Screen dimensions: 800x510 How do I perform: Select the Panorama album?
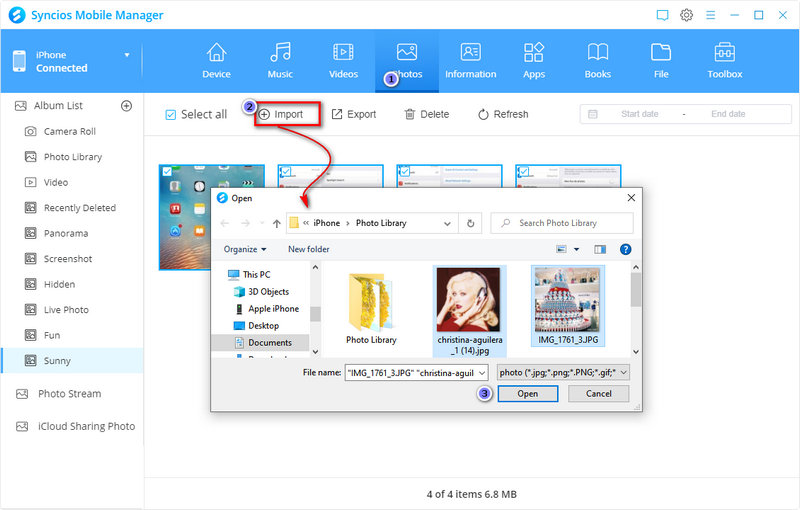tap(66, 234)
